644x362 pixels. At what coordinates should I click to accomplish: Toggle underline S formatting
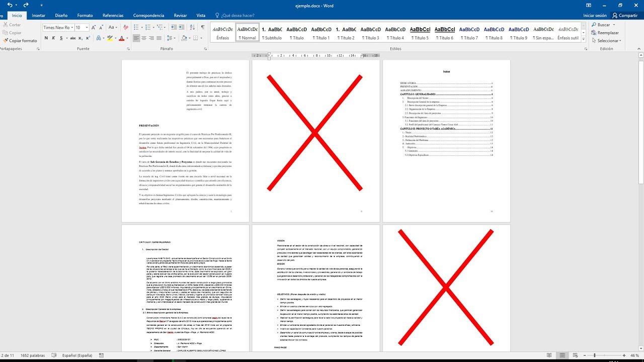tap(61, 38)
